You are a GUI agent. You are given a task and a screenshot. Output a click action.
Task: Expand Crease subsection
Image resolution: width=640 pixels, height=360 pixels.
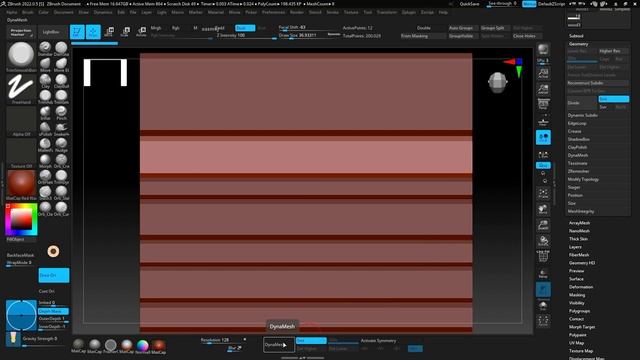pyautogui.click(x=574, y=131)
